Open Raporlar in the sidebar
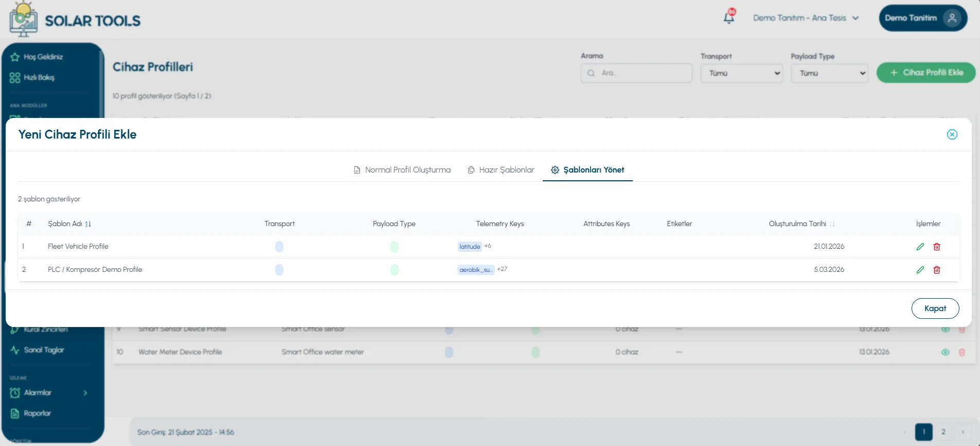This screenshot has width=980, height=446. pyautogui.click(x=37, y=414)
